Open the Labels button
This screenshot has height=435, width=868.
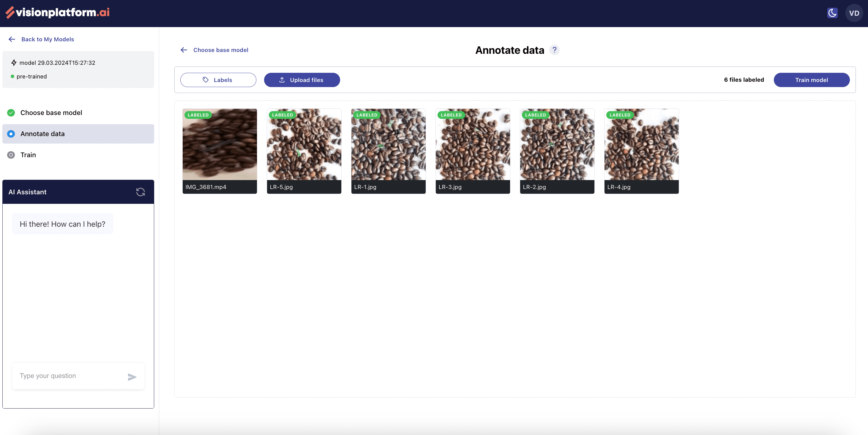pos(218,80)
